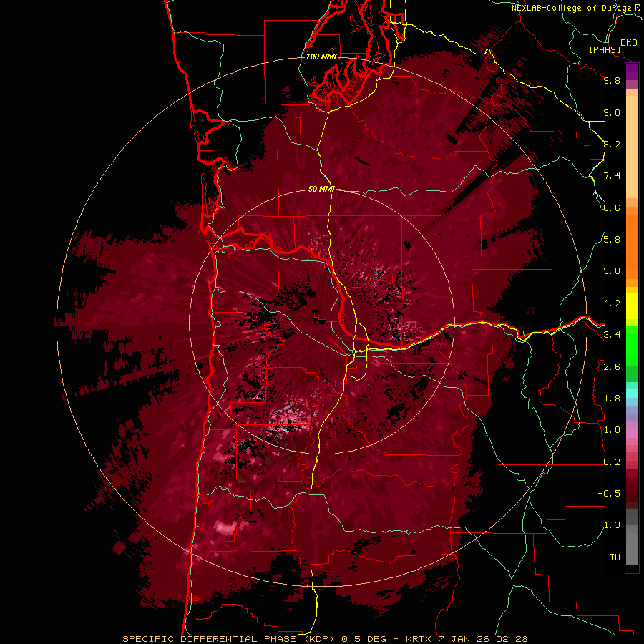
Task: Click the 9.8 scale value
Action: pyautogui.click(x=612, y=80)
